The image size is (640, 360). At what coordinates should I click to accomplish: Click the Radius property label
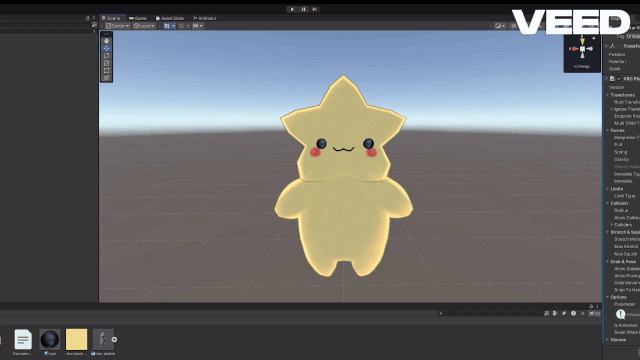[621, 210]
